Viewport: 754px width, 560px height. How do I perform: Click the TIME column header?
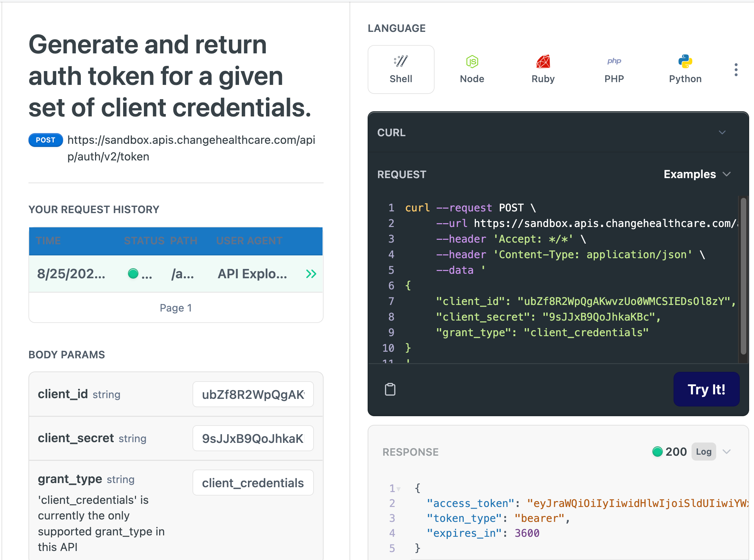tap(48, 241)
